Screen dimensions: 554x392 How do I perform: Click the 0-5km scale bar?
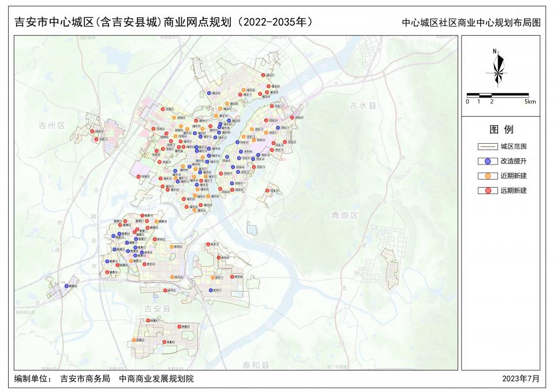click(497, 94)
